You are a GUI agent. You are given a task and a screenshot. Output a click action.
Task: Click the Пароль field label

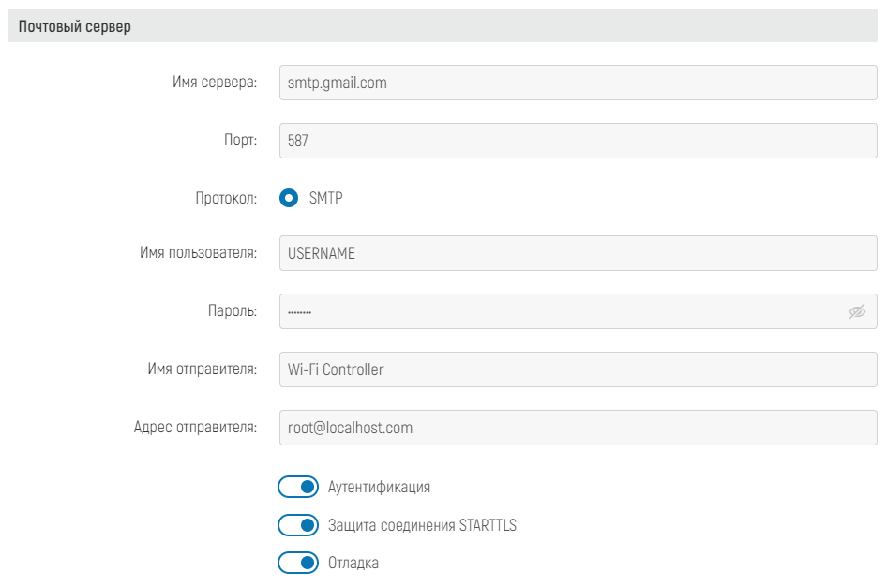(x=232, y=311)
